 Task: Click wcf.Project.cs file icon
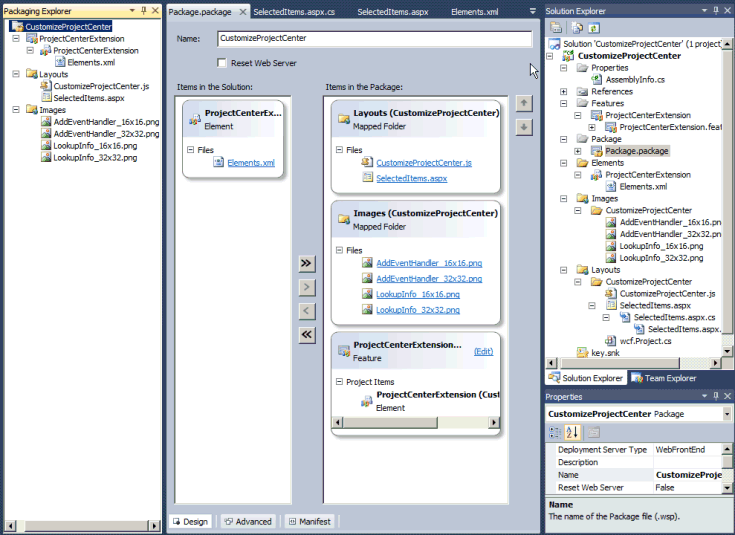(x=610, y=341)
